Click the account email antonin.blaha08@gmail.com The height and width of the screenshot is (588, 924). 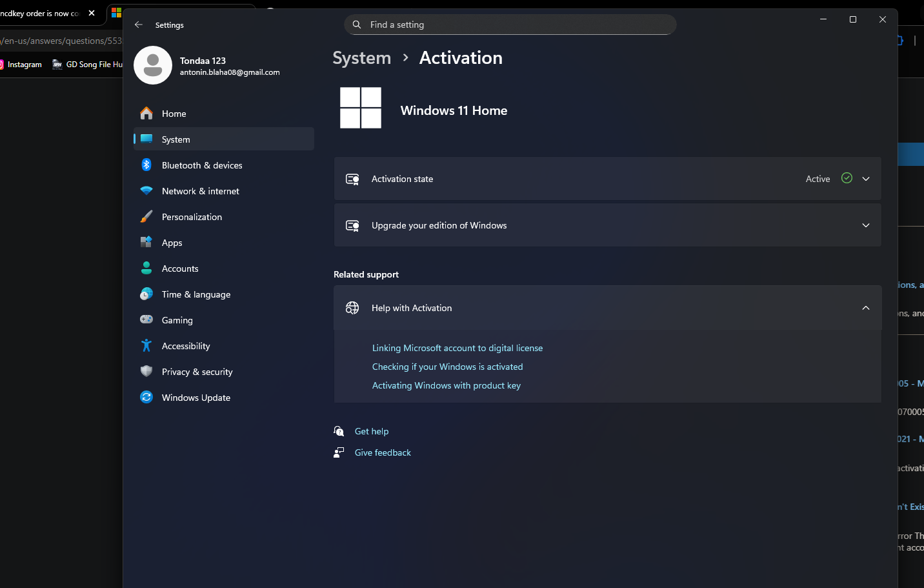pyautogui.click(x=230, y=72)
